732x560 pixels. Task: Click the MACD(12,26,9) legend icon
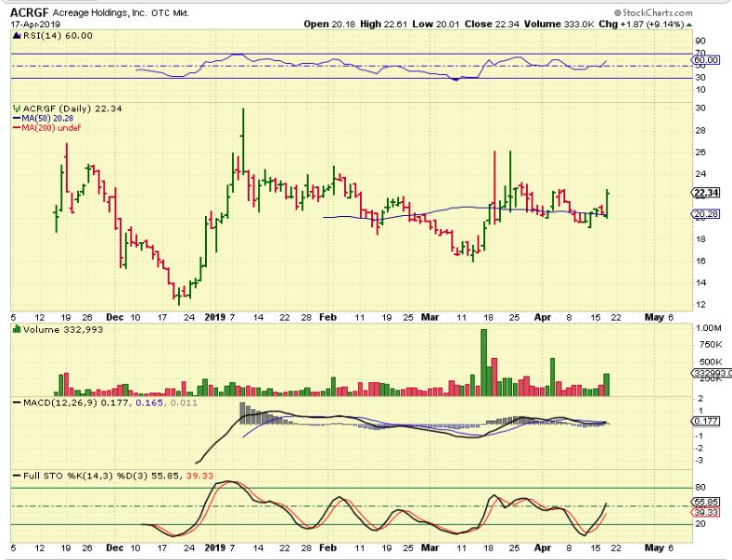point(15,400)
